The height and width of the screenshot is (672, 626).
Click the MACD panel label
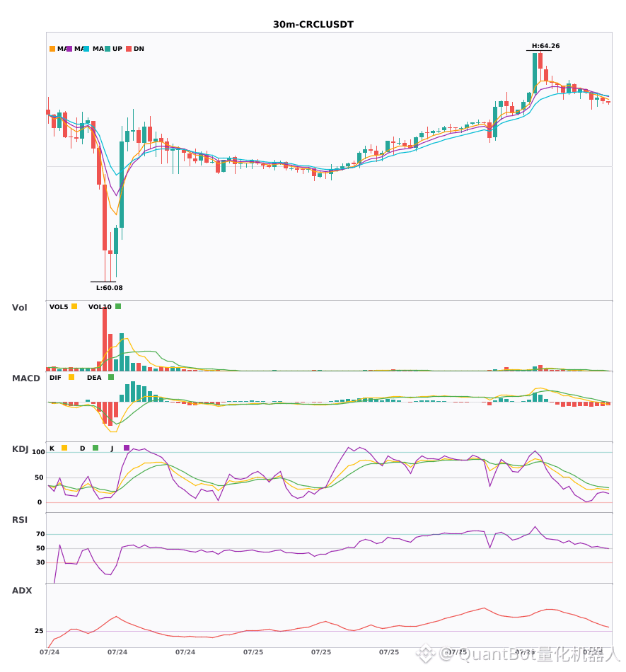point(25,378)
